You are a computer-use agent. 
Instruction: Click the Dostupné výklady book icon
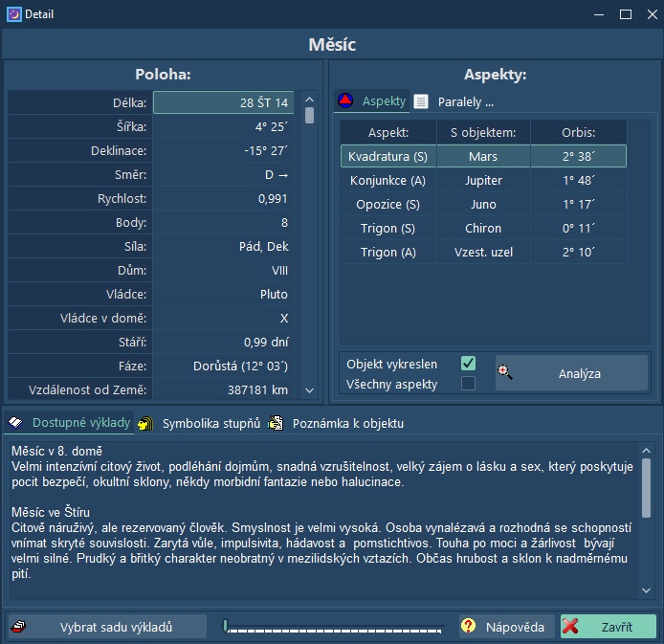16,422
